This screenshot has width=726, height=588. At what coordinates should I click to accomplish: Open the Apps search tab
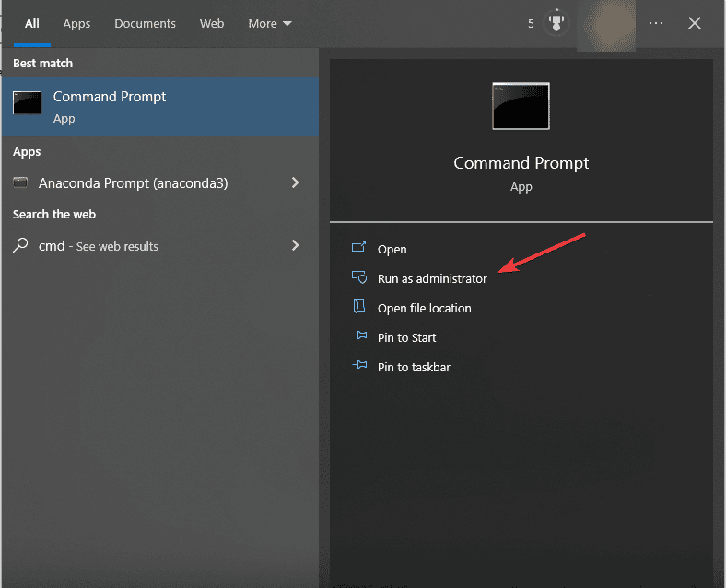coord(76,24)
